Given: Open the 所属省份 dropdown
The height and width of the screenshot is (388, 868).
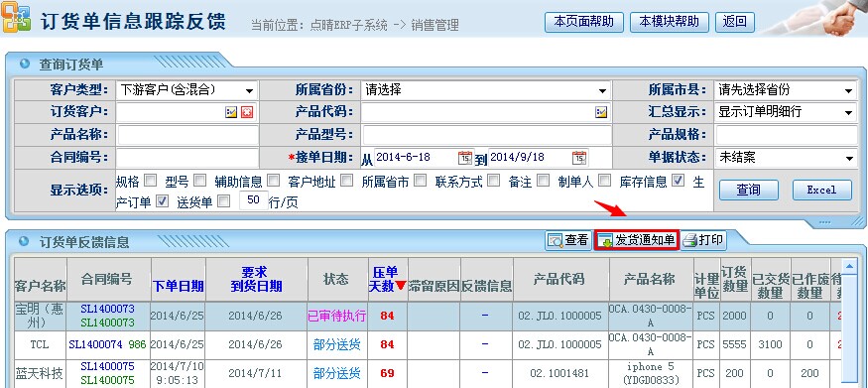Looking at the screenshot, I should pos(486,89).
